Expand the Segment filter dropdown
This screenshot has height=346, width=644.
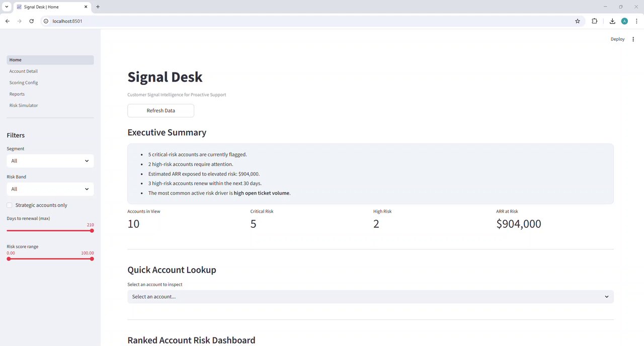click(x=50, y=161)
